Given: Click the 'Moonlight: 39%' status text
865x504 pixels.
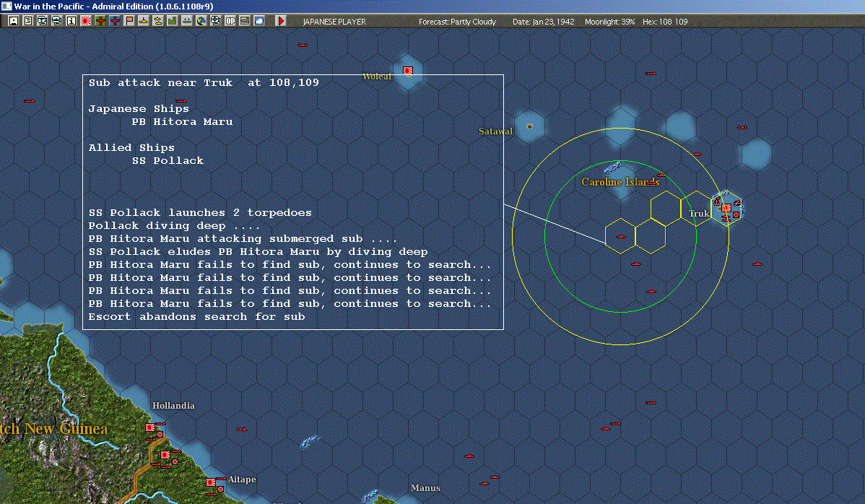Looking at the screenshot, I should point(609,22).
